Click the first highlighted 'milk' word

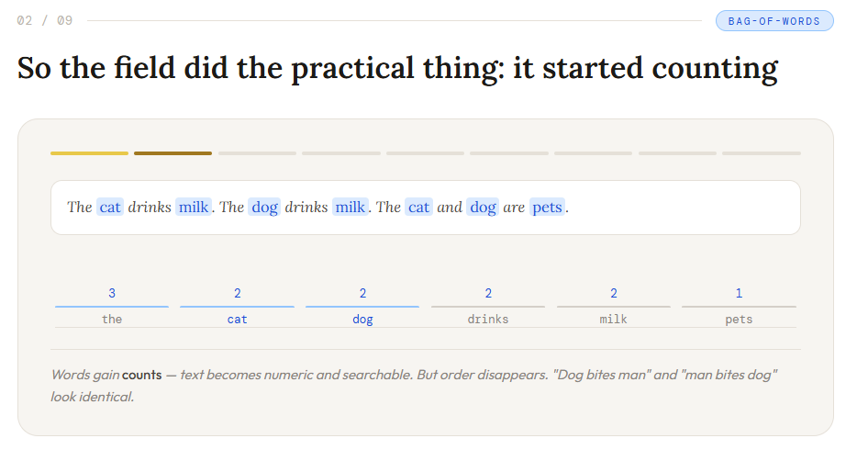[194, 208]
